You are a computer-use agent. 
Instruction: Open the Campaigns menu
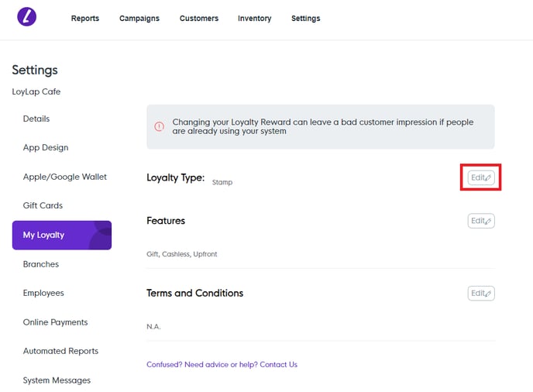tap(139, 19)
